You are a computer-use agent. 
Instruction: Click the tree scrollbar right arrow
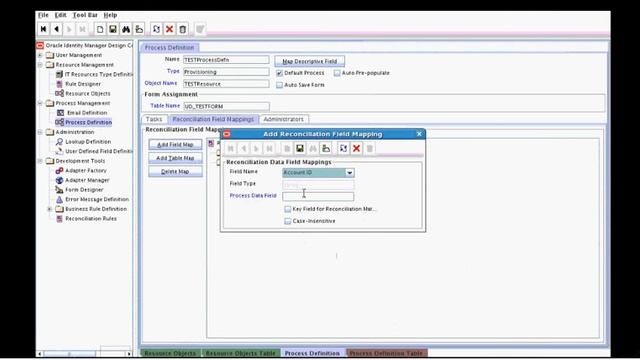(x=129, y=353)
